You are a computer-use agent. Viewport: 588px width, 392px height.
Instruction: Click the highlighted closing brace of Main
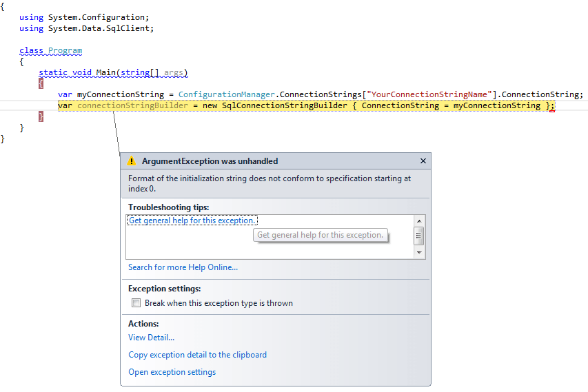pos(41,116)
